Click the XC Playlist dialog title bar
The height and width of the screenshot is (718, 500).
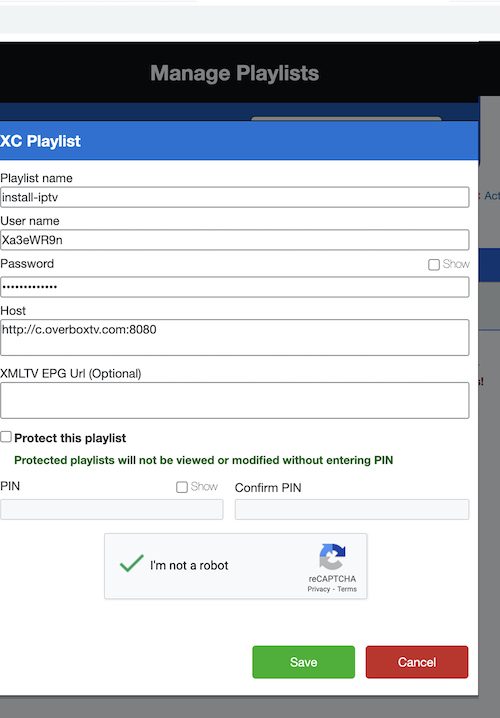click(x=239, y=141)
